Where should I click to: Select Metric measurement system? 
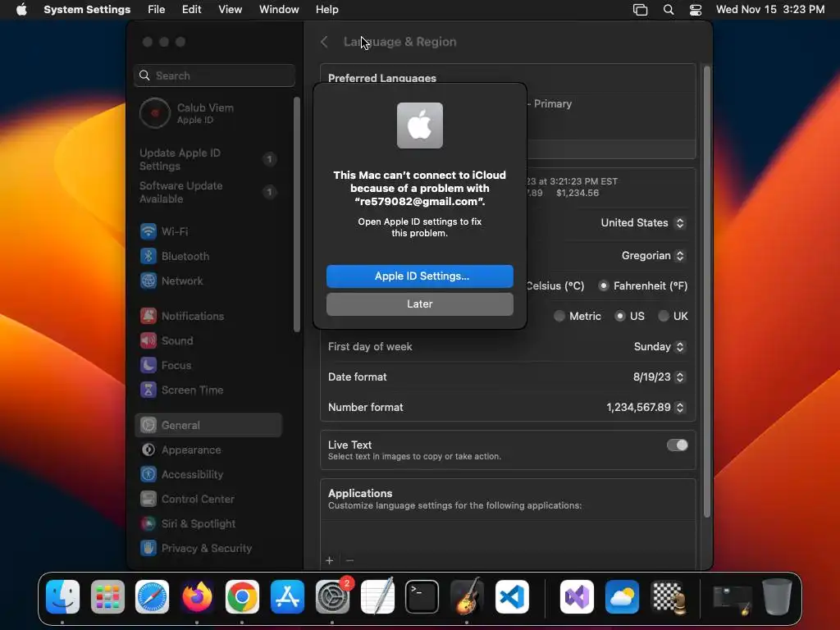pos(559,316)
